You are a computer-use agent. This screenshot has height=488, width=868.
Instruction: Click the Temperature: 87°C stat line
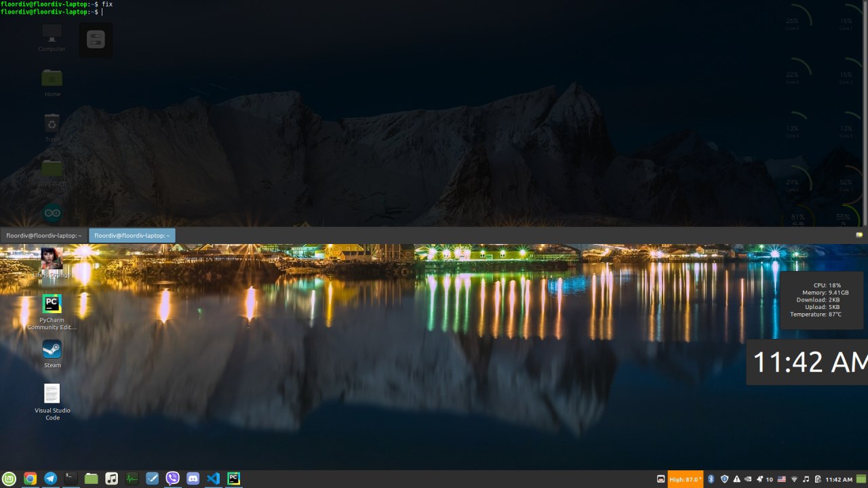coord(816,314)
